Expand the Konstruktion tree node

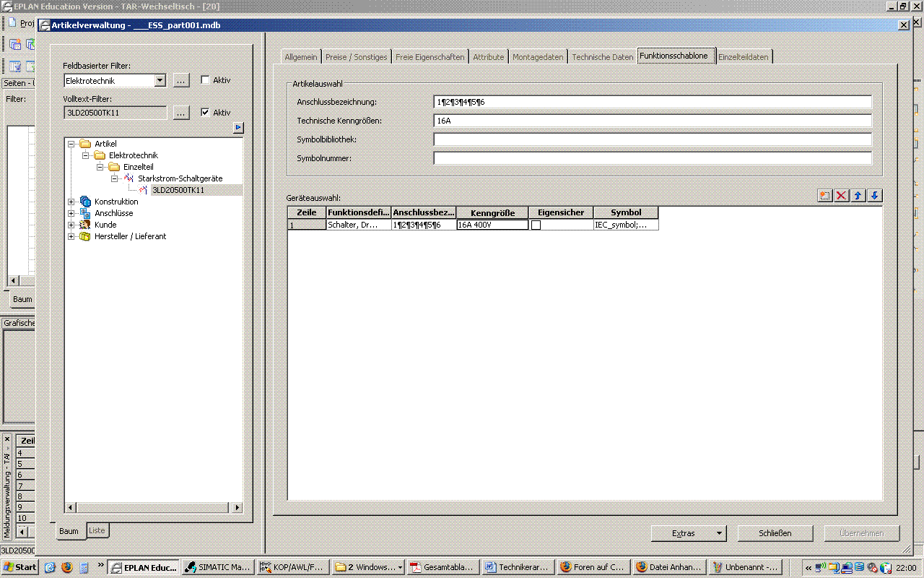click(71, 202)
